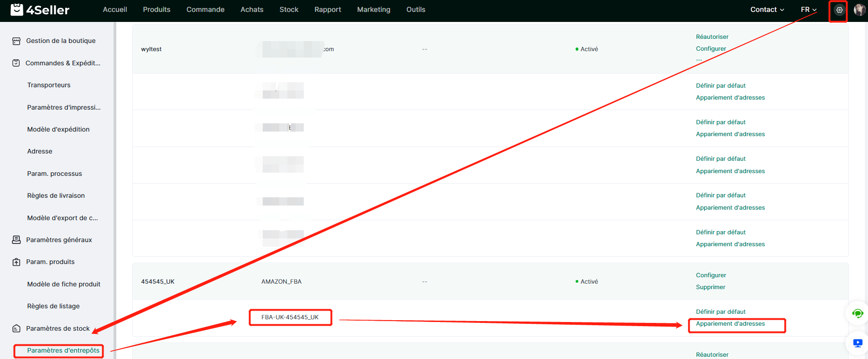Open the green customer support chat icon
Screen dimensions: 868x359
coord(858,313)
